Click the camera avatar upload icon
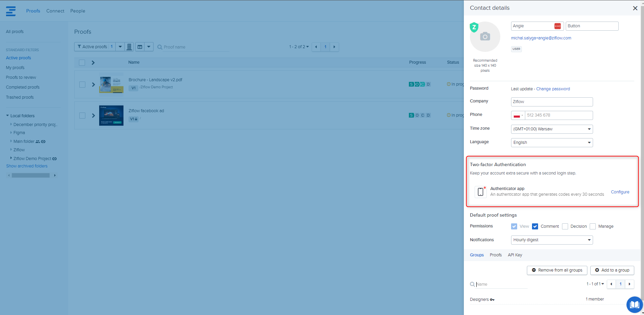Image resolution: width=644 pixels, height=315 pixels. coord(485,36)
